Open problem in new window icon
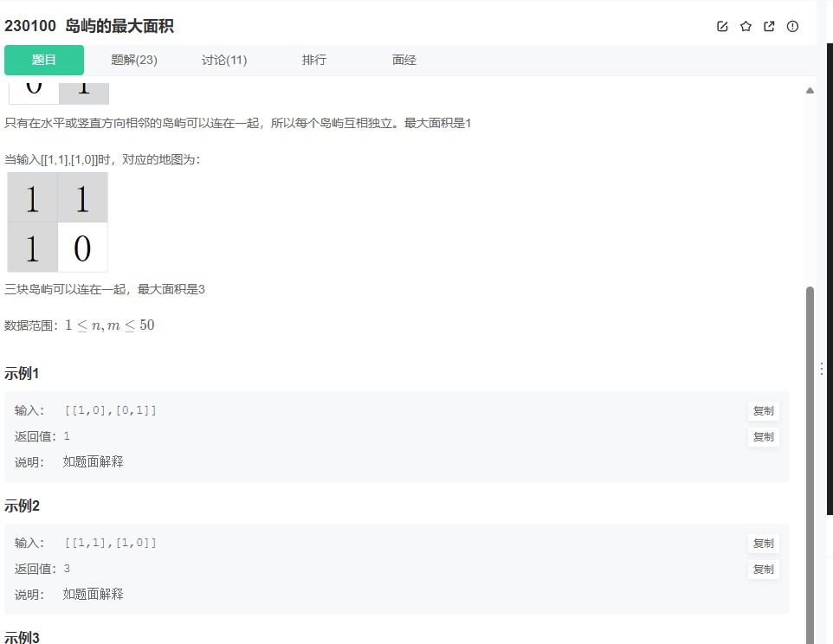Screen dimensions: 833x644 pos(769,26)
